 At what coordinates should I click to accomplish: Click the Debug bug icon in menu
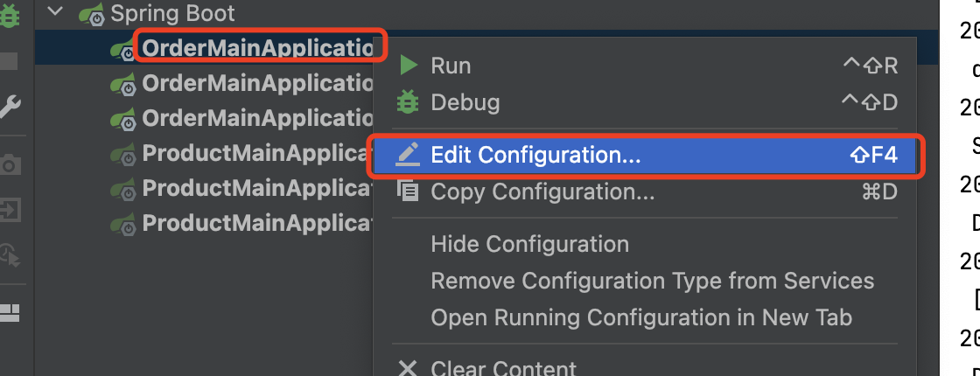(x=408, y=101)
